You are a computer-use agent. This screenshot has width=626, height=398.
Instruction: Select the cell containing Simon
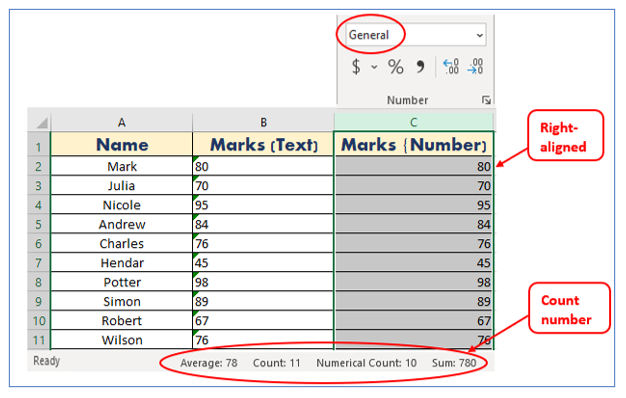pos(122,301)
